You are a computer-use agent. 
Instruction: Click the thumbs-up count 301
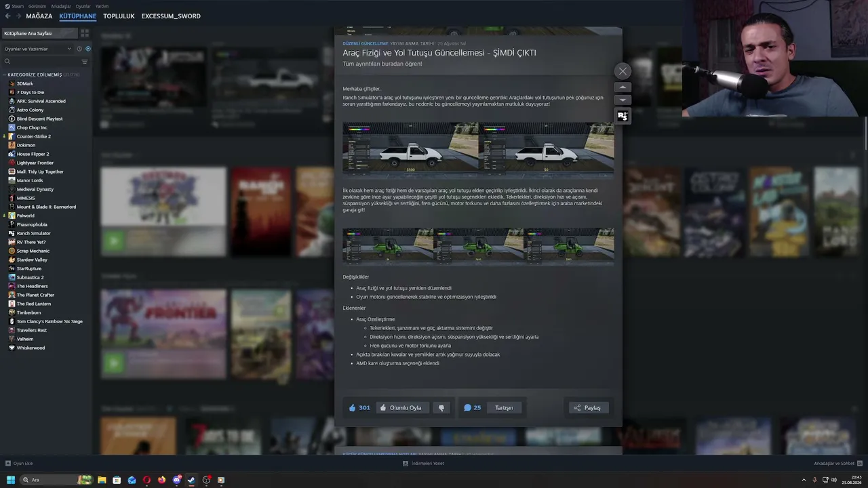pyautogui.click(x=359, y=407)
